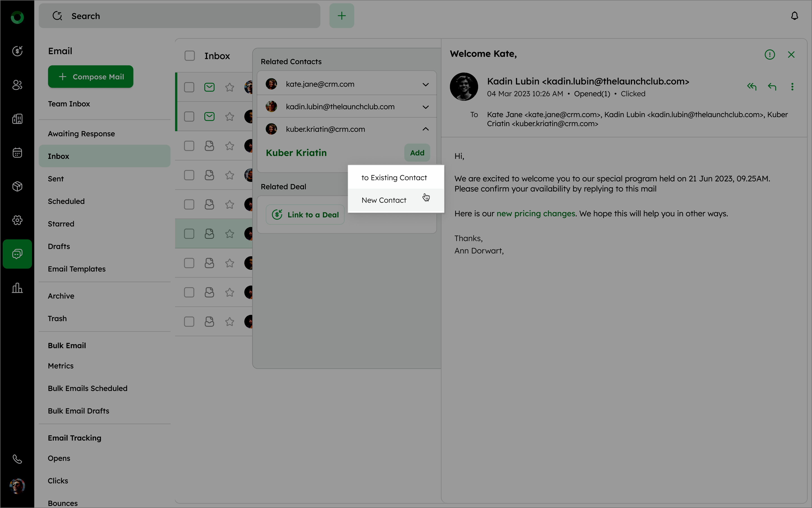This screenshot has height=508, width=812.
Task: Open the new pricing changes link
Action: coord(536,214)
